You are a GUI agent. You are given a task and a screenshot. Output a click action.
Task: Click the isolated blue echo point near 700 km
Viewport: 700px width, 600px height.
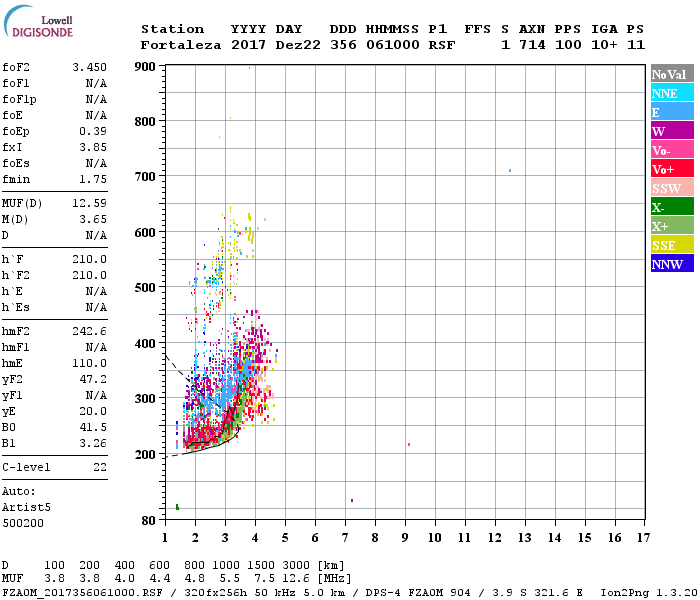(510, 171)
